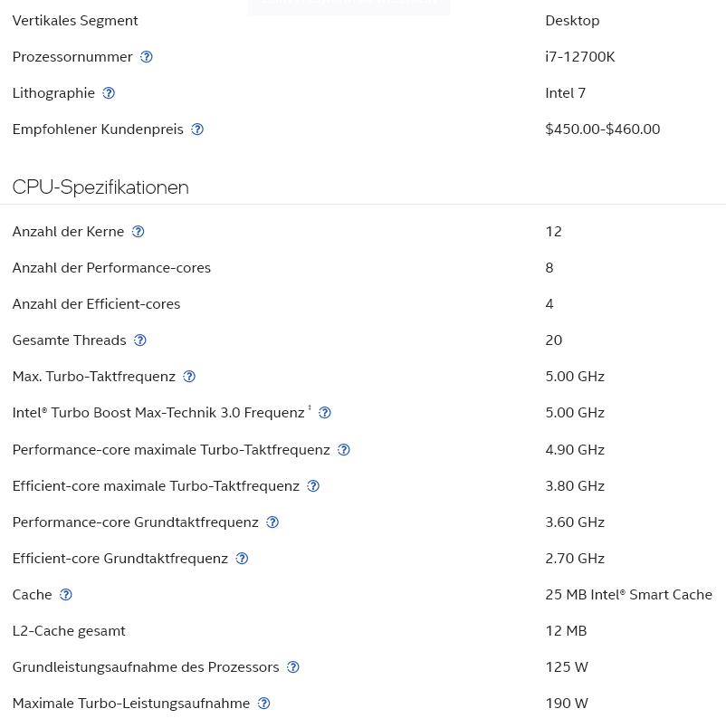Open help icon beside Grundleistungsaufnahme des Prozessors
Image resolution: width=726 pixels, height=728 pixels.
293,667
